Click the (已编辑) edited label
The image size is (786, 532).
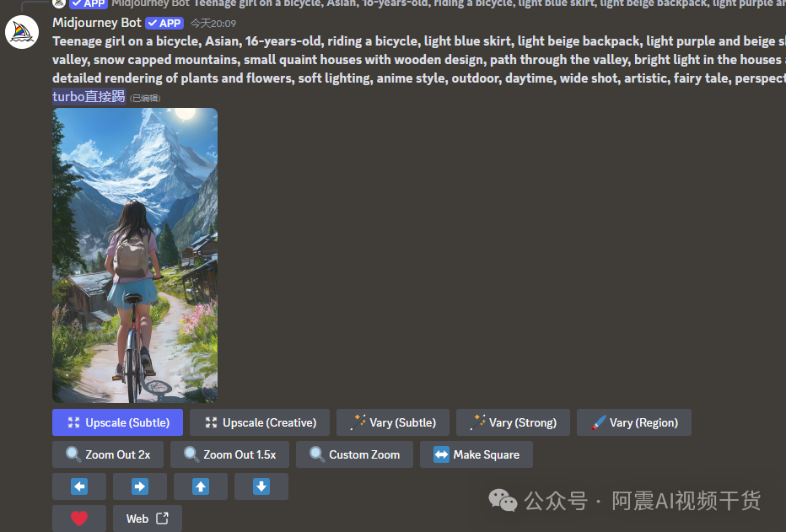(145, 98)
